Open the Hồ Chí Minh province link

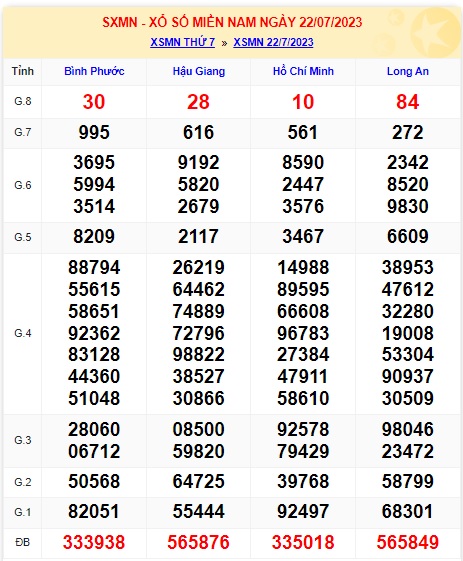tap(303, 71)
